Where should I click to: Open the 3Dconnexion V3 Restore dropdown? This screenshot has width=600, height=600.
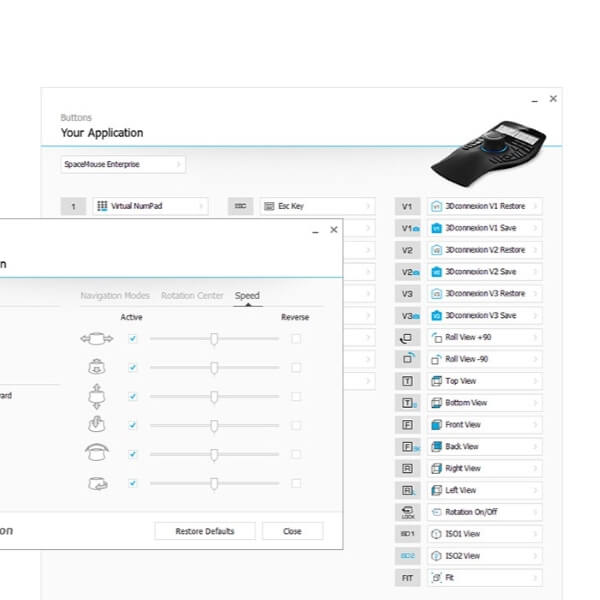click(485, 294)
